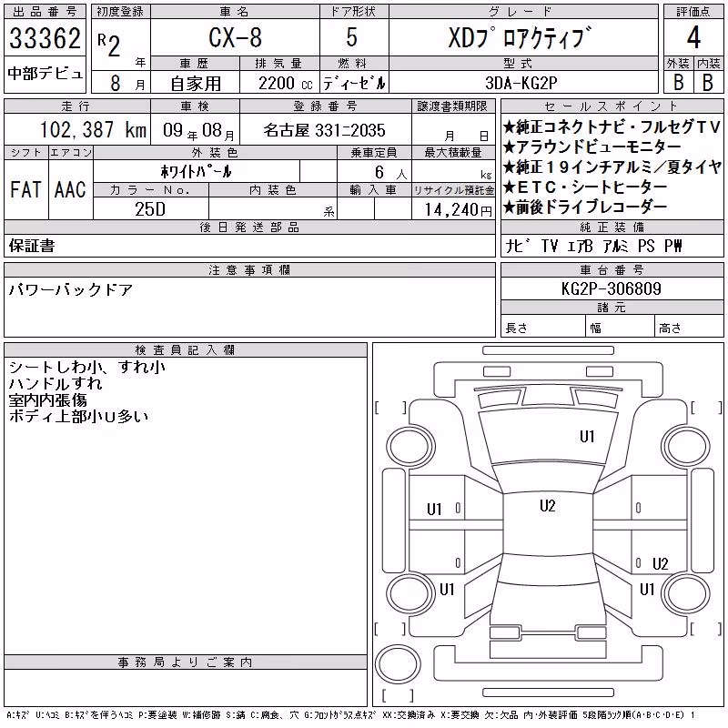Screen dimensions: 728x728
Task: Select displacement value 2200 cc
Action: tap(285, 83)
